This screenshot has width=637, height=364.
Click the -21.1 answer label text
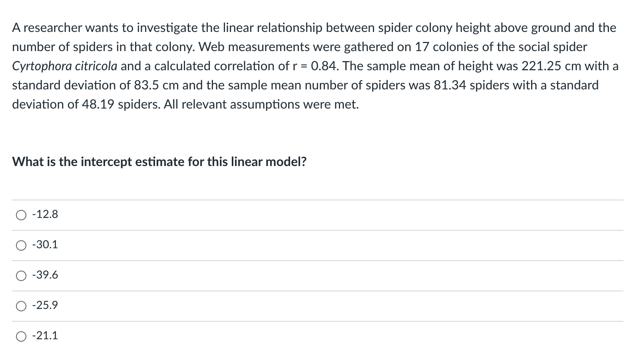pos(45,336)
